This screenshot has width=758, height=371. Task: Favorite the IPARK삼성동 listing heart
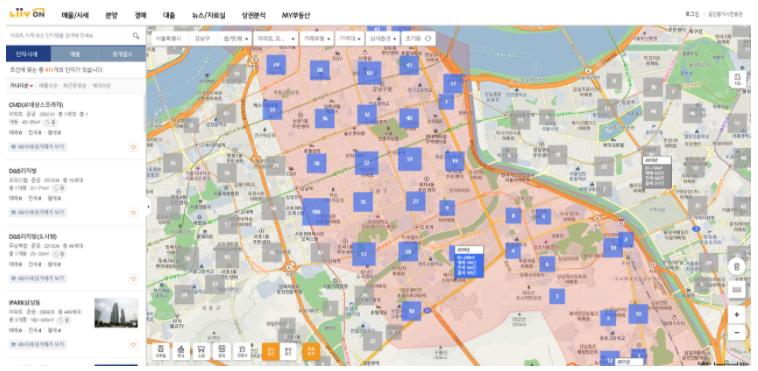tap(133, 345)
